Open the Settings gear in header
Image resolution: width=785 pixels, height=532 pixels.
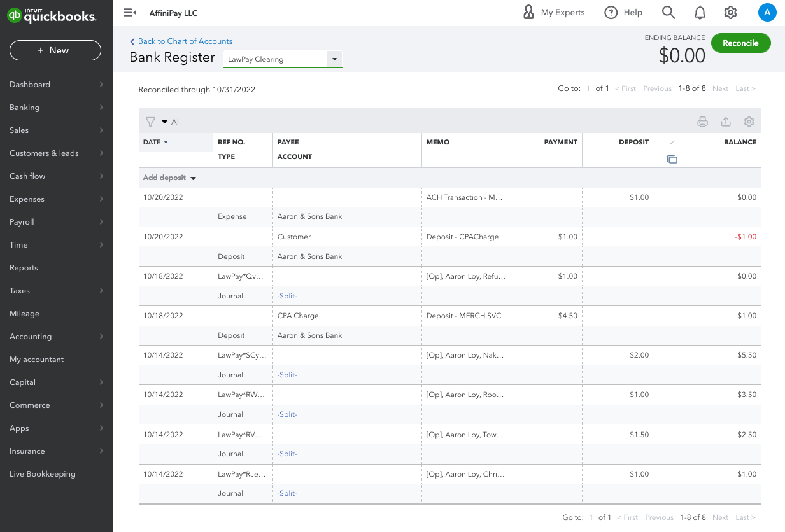tap(730, 13)
